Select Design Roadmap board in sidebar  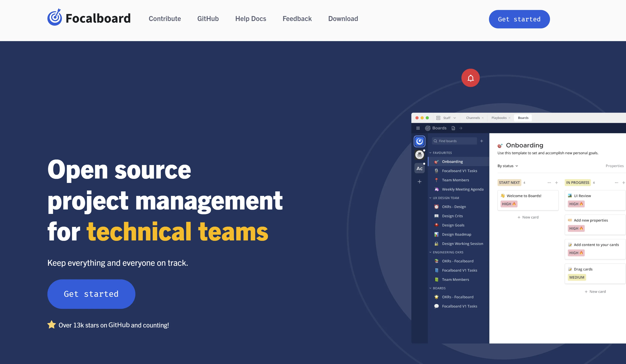click(x=456, y=234)
